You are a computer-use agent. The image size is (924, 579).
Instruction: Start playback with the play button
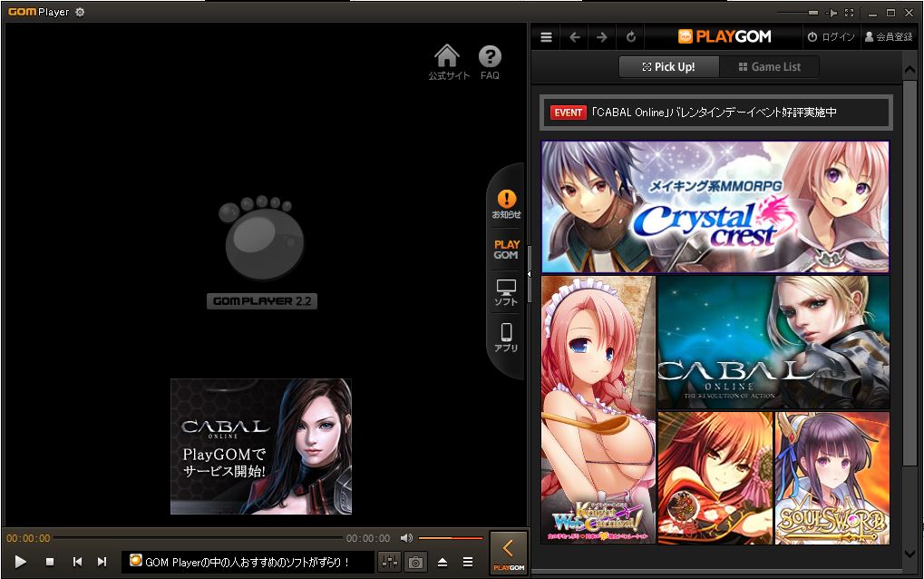pyautogui.click(x=20, y=562)
